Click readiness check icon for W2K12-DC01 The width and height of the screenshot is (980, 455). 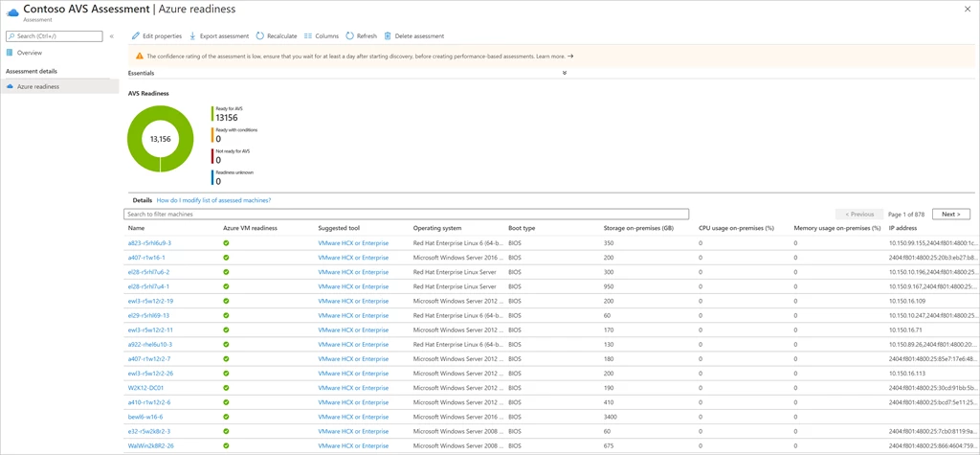[226, 387]
